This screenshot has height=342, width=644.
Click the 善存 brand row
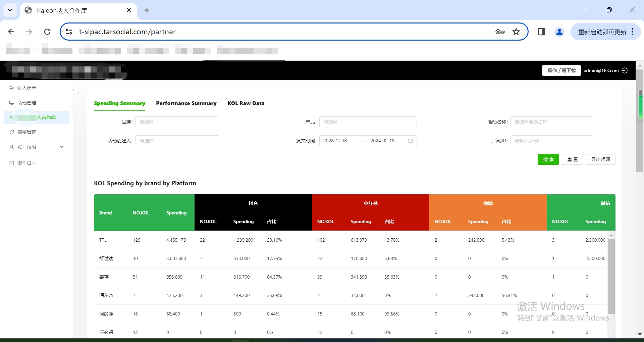(351, 277)
